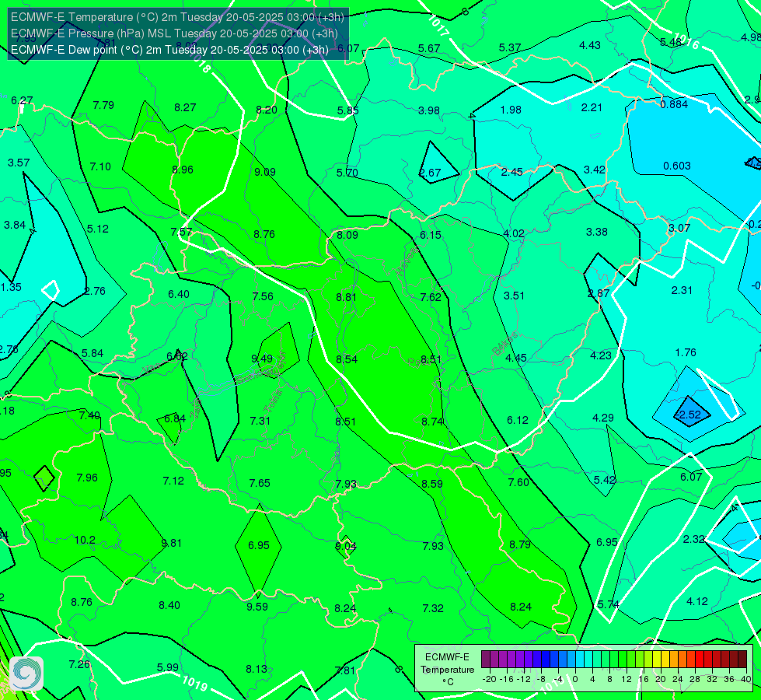Click the 2.67 value inside the triangle
This screenshot has height=700, width=761.
(430, 173)
